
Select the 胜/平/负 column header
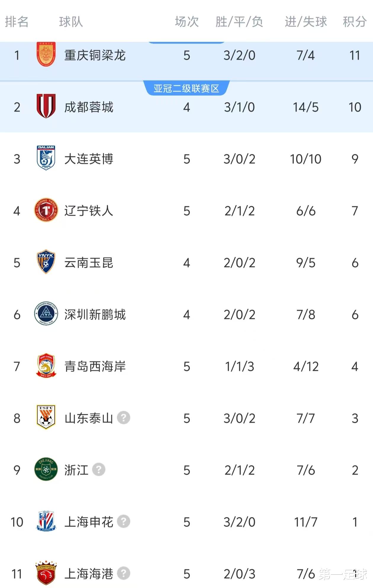pos(239,22)
